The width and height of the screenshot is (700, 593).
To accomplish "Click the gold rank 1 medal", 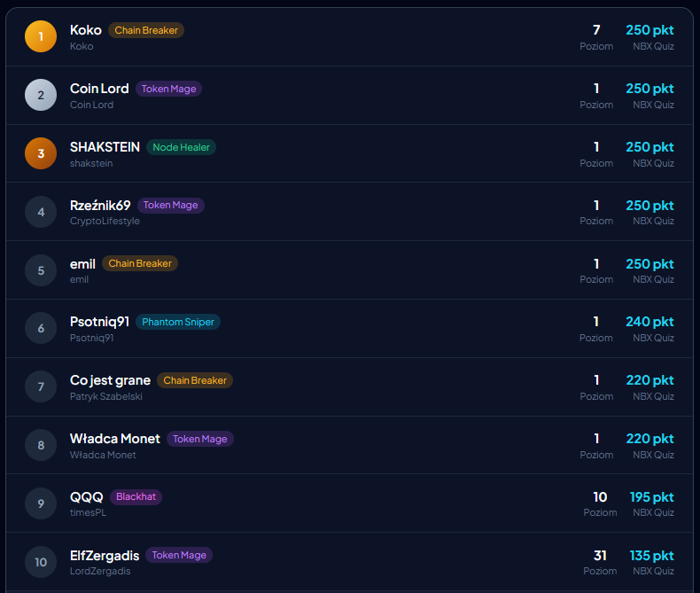I will 41,36.
